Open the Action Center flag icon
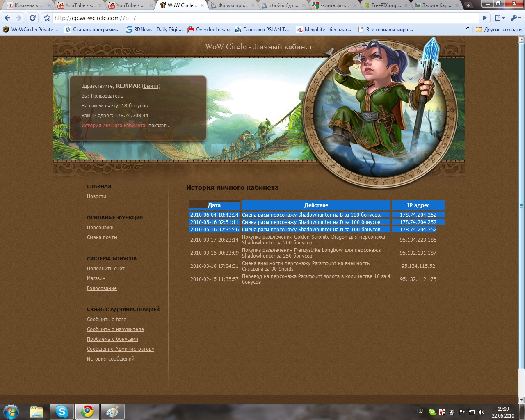Screen dimensions: 525x420 pyautogui.click(x=462, y=412)
